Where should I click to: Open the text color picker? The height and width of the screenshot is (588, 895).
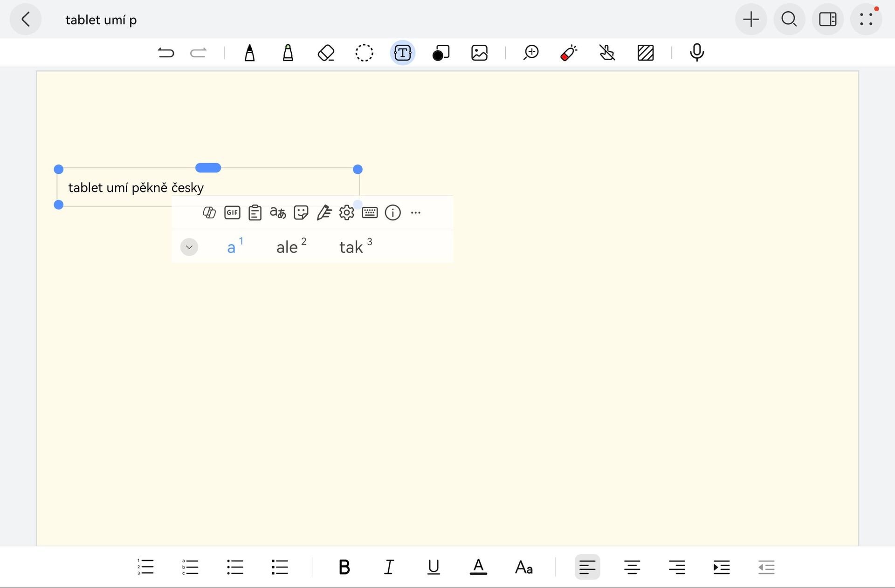(478, 567)
